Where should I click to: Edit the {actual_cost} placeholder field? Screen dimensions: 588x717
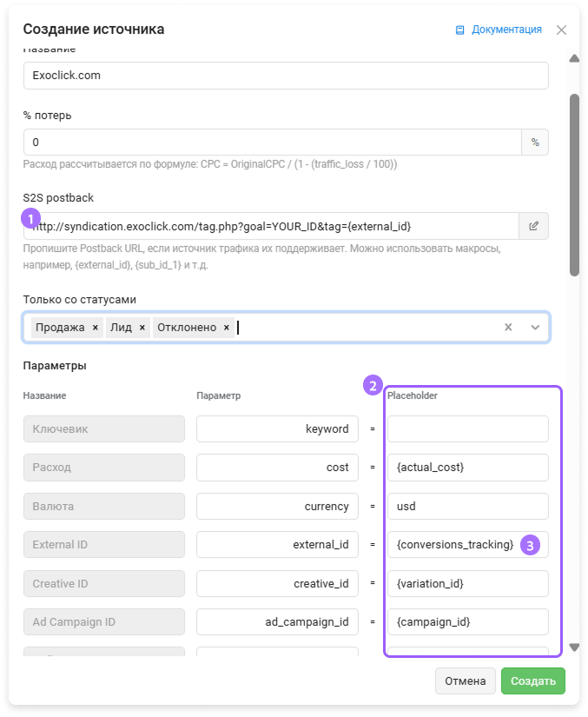(467, 468)
